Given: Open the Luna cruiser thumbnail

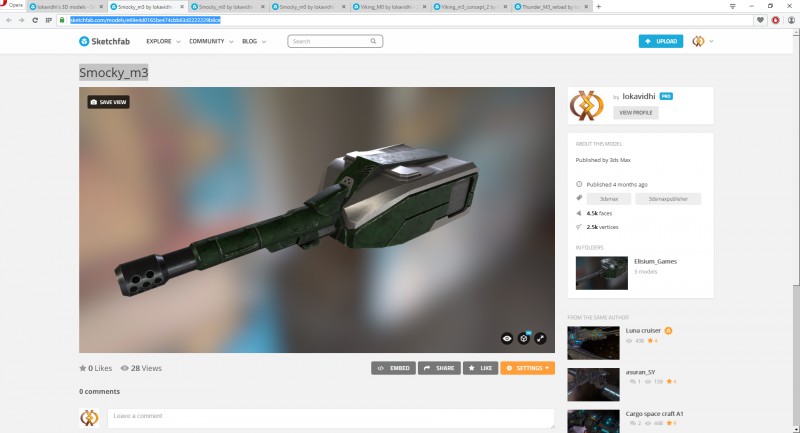Looking at the screenshot, I should click(593, 343).
